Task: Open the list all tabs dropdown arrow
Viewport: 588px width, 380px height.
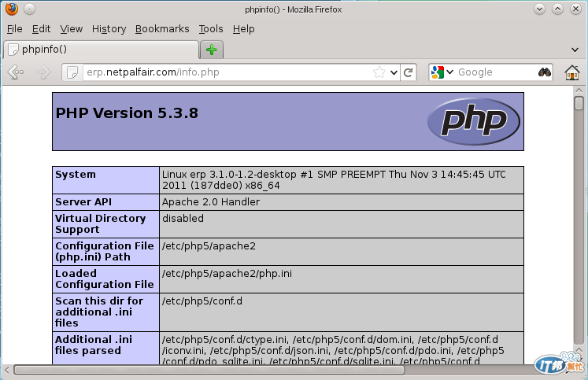Action: 575,50
